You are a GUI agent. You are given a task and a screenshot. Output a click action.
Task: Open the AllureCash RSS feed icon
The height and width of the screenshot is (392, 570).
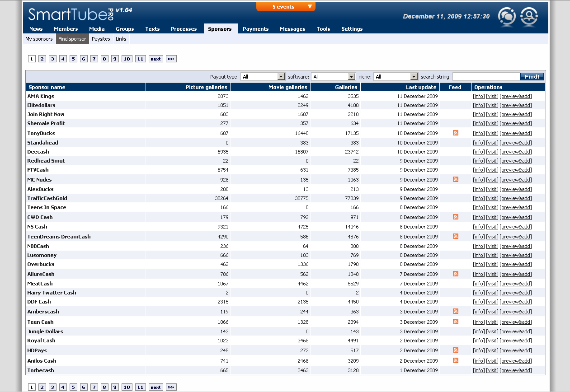coord(456,274)
